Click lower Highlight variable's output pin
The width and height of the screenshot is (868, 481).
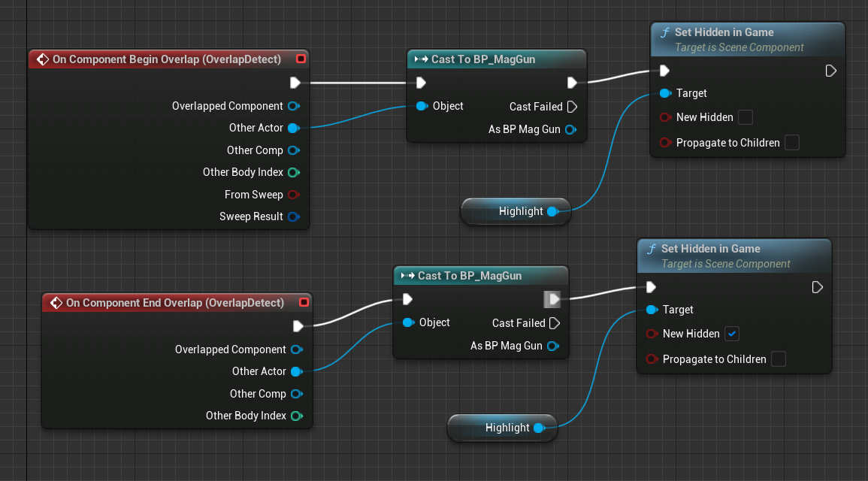[539, 428]
